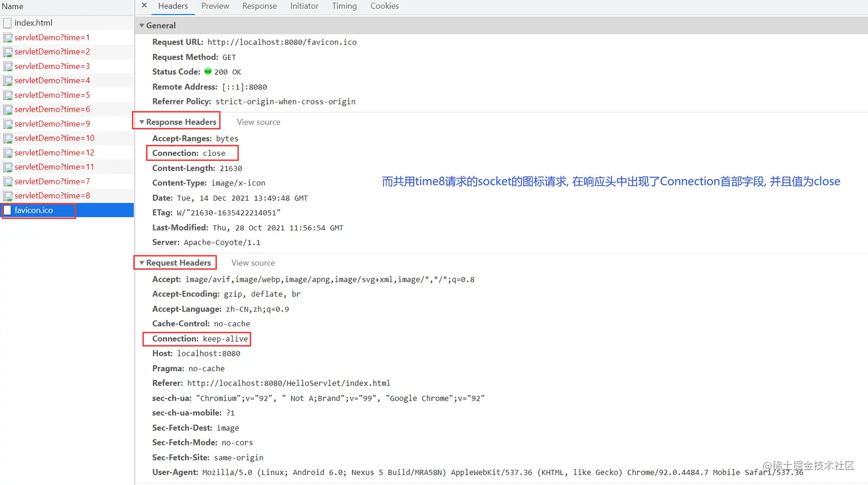The image size is (868, 485).
Task: Select the servletDemo?time=7 request
Action: click(x=67, y=181)
